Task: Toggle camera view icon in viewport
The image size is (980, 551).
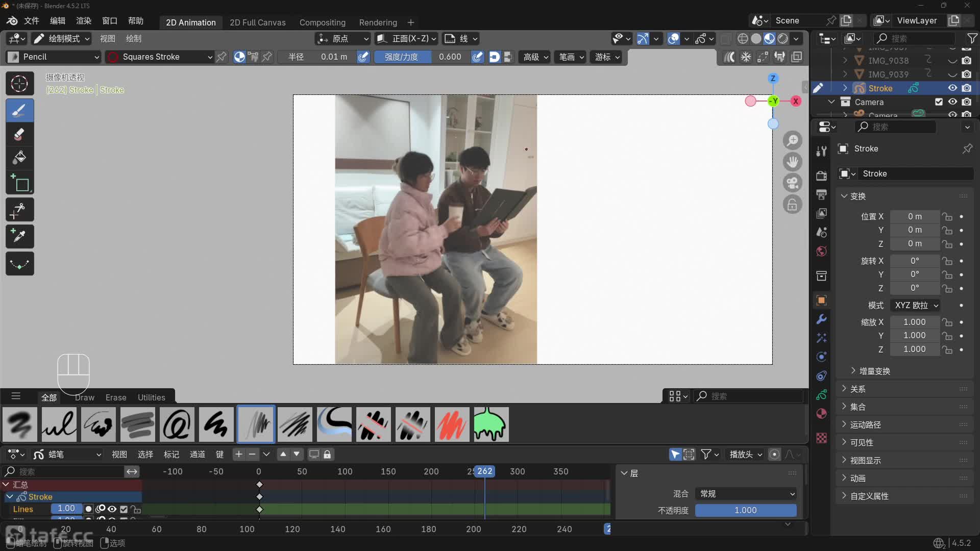Action: point(792,183)
